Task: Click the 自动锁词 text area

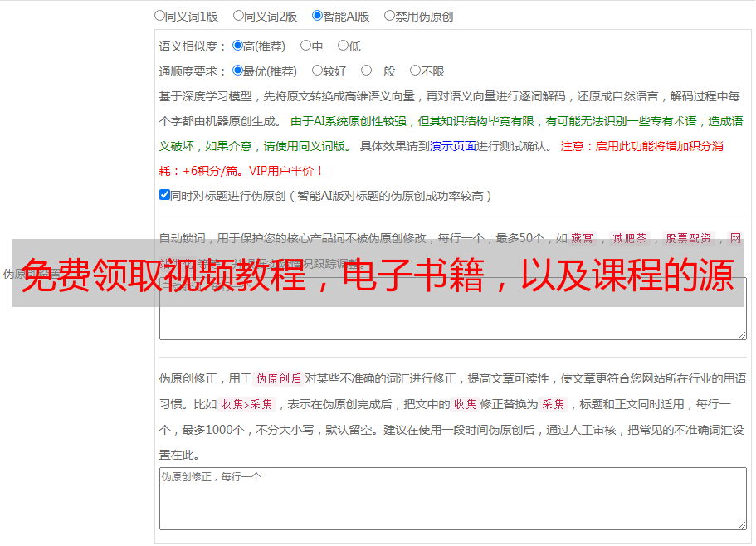Action: 452,322
